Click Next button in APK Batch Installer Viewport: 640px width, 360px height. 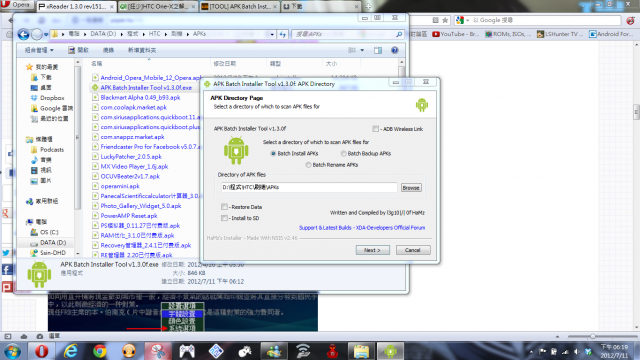click(x=372, y=250)
